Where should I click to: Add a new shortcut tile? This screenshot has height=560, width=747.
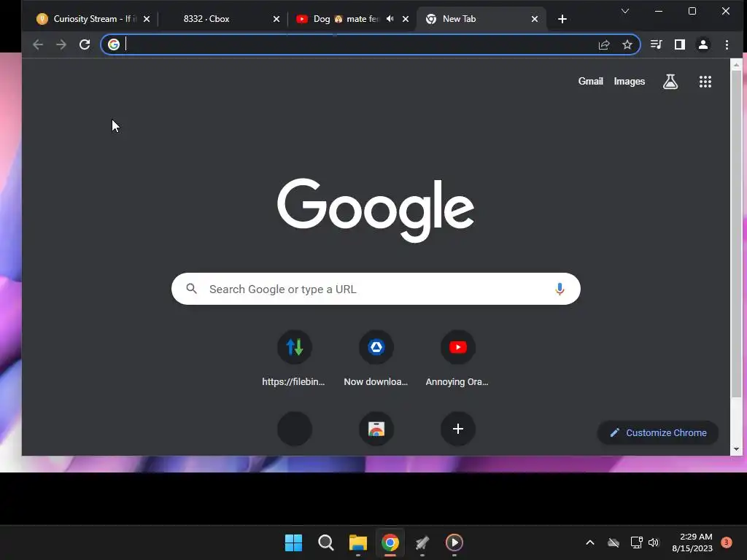pos(458,429)
